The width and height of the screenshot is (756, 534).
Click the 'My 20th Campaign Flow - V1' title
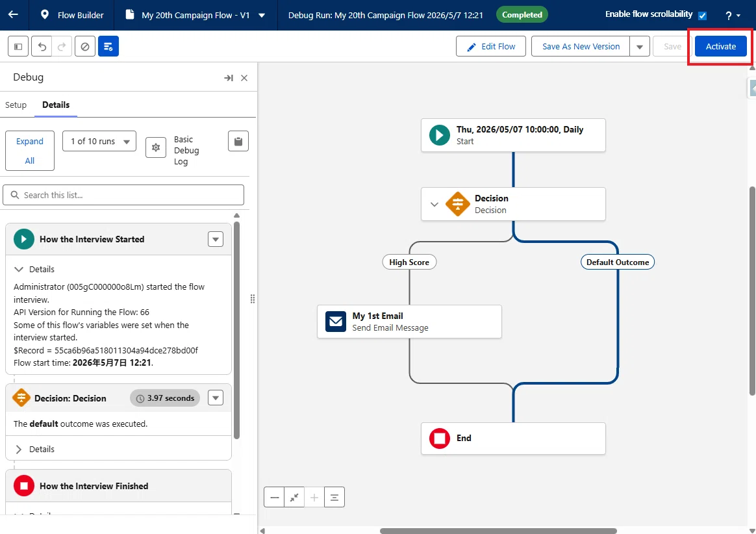pyautogui.click(x=195, y=15)
